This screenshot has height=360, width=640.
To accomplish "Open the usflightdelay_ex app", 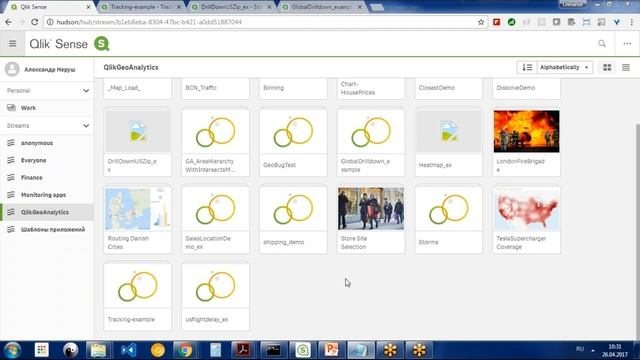I will tap(216, 297).
